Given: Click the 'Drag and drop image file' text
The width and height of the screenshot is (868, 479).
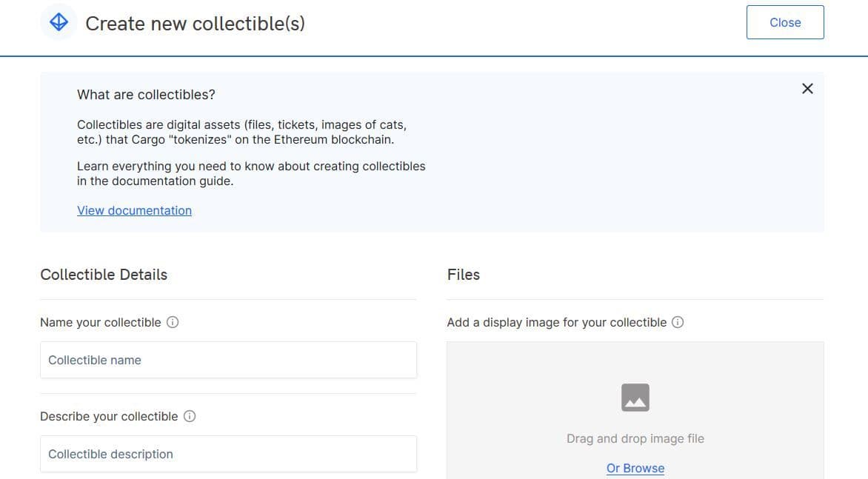Looking at the screenshot, I should 635,438.
